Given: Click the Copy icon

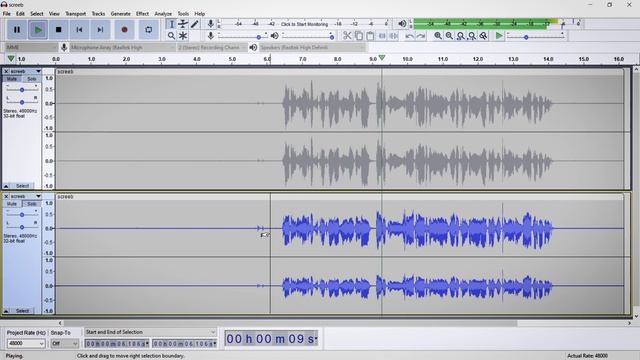Looking at the screenshot, I should (358, 36).
